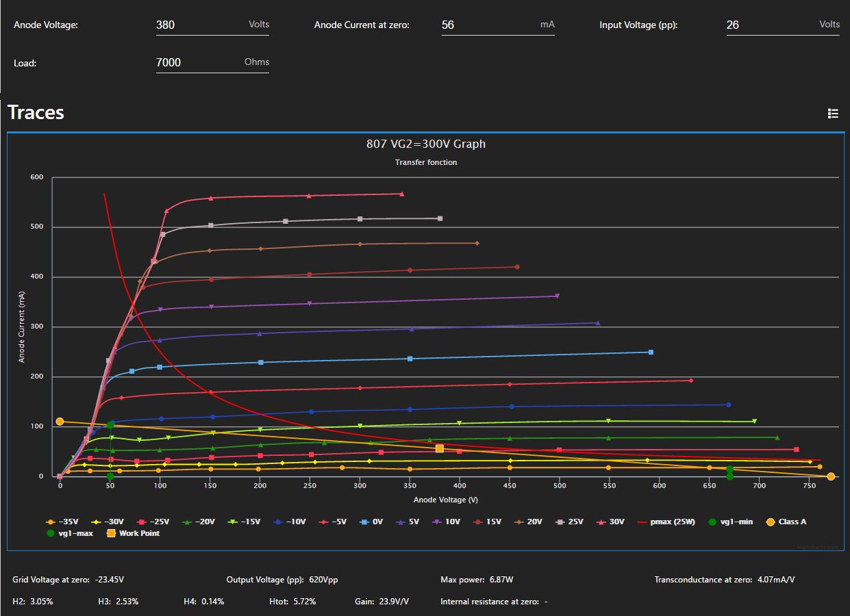The image size is (850, 616).
Task: Open the Traces list menu icon
Action: coord(833,114)
